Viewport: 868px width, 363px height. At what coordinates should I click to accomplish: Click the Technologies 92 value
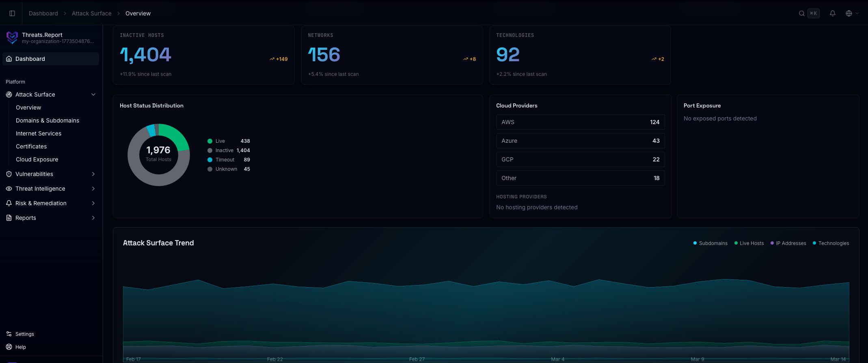tap(508, 55)
